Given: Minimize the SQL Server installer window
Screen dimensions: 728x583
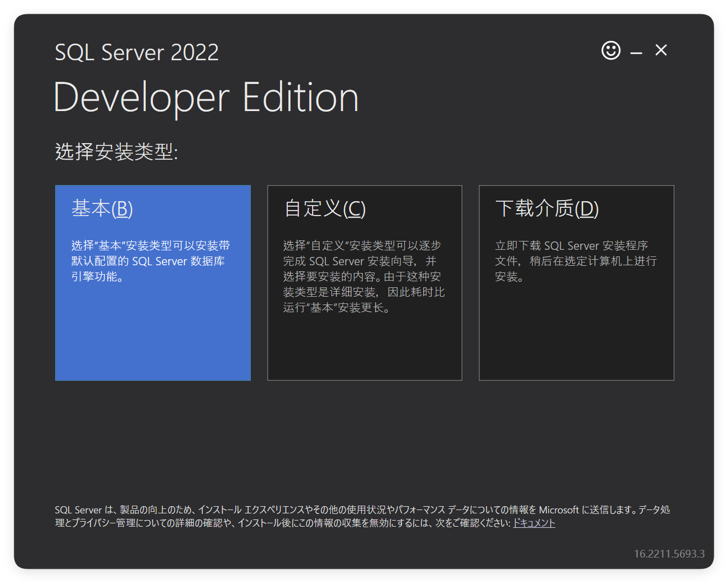Looking at the screenshot, I should pos(636,53).
